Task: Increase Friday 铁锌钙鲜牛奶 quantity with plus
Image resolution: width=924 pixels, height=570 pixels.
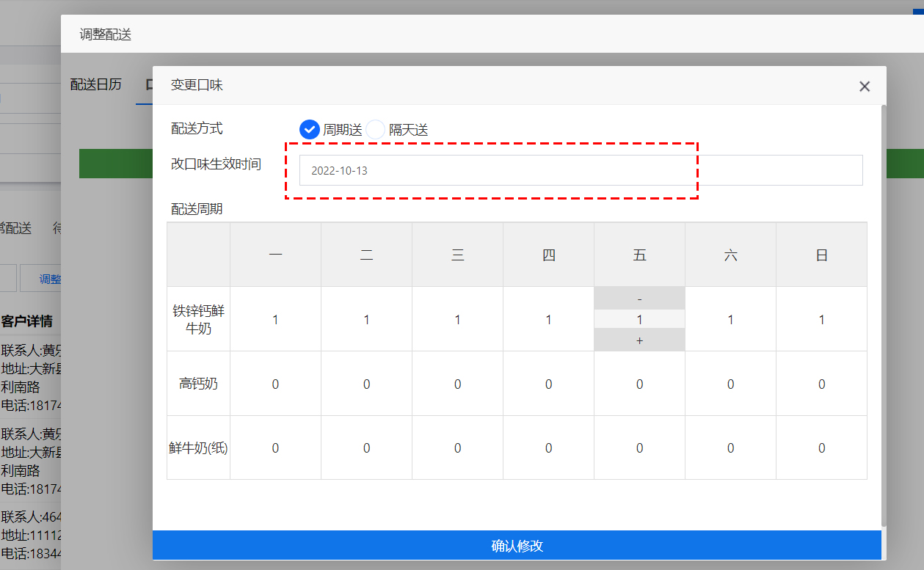Action: 639,340
